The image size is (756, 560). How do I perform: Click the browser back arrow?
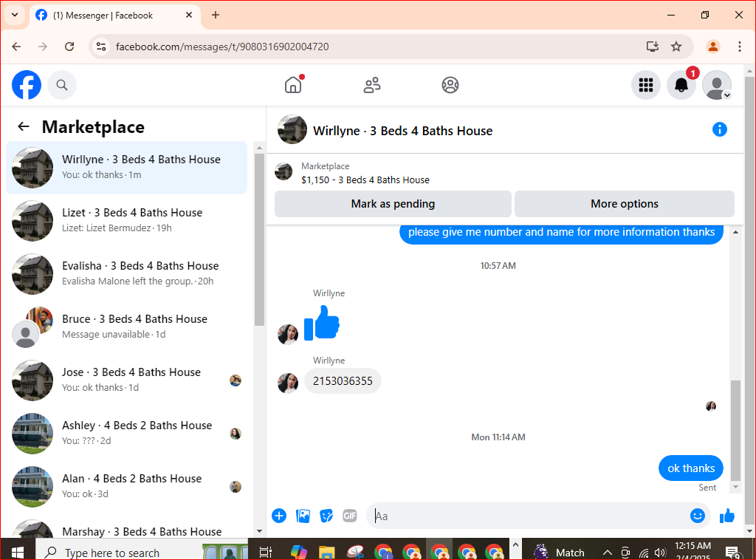(x=16, y=47)
